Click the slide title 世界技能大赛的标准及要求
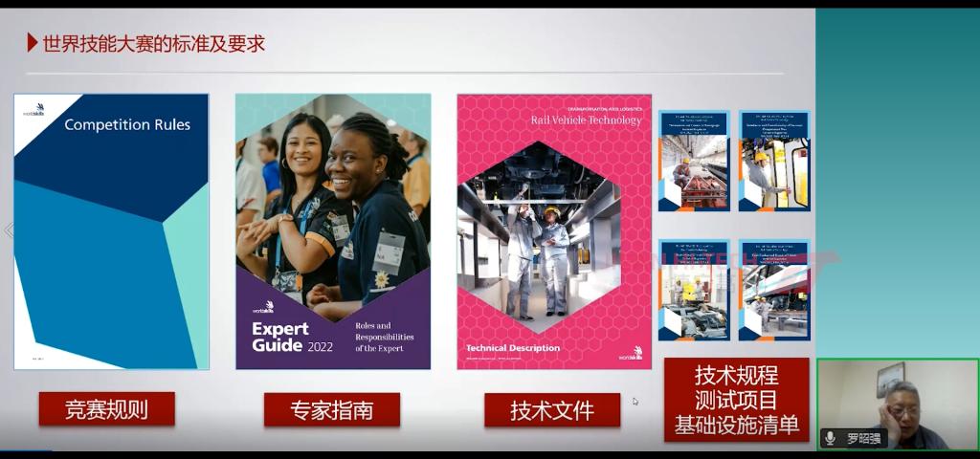 click(x=153, y=43)
